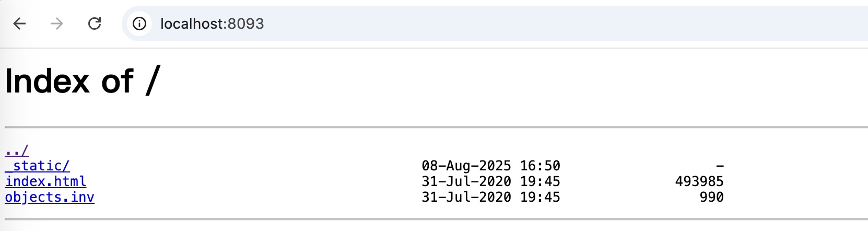Go back using the browser back arrow
Viewport: 868px width, 231px height.
(19, 24)
